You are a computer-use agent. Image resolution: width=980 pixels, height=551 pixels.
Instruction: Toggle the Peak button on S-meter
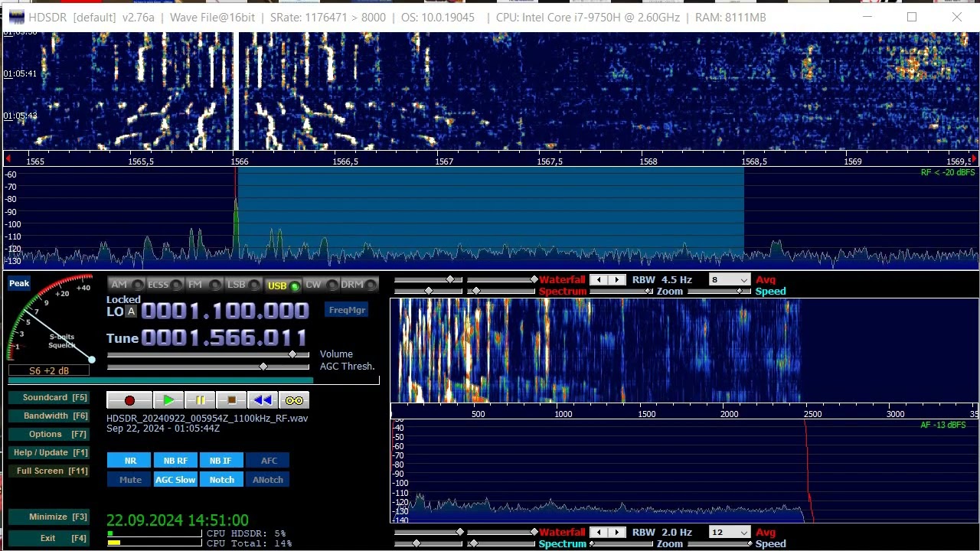pos(19,283)
